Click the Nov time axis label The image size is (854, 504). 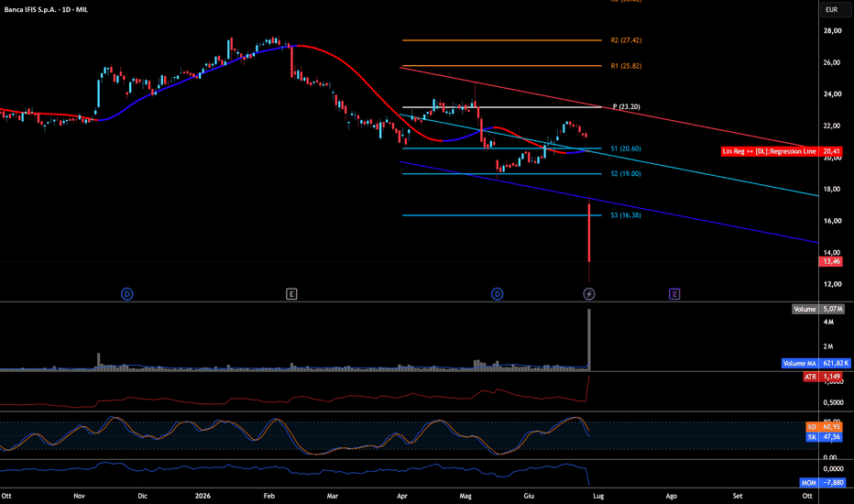[x=79, y=496]
